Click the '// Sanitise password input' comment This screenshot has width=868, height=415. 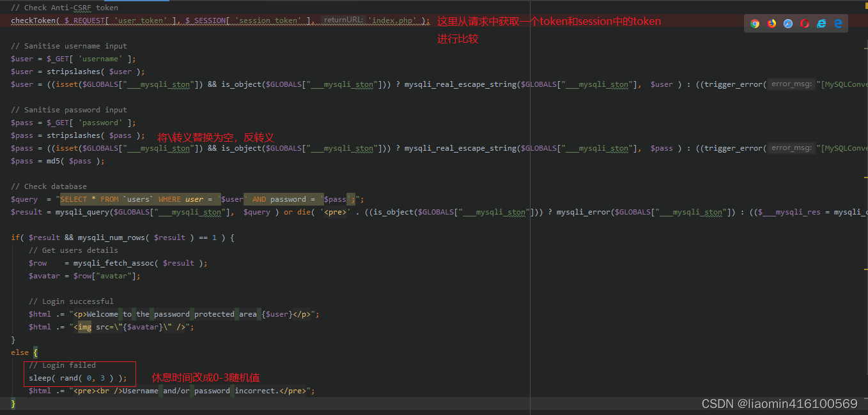click(69, 110)
